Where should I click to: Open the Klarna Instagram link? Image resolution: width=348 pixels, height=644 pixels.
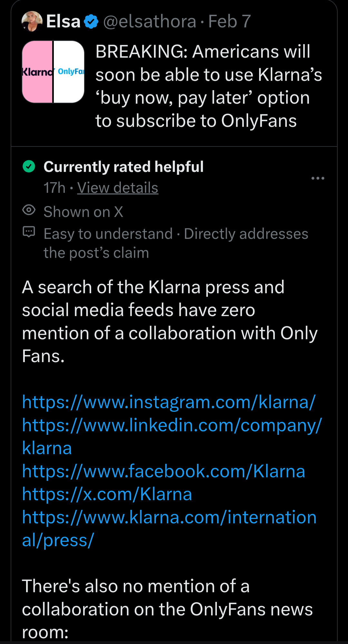tap(169, 402)
